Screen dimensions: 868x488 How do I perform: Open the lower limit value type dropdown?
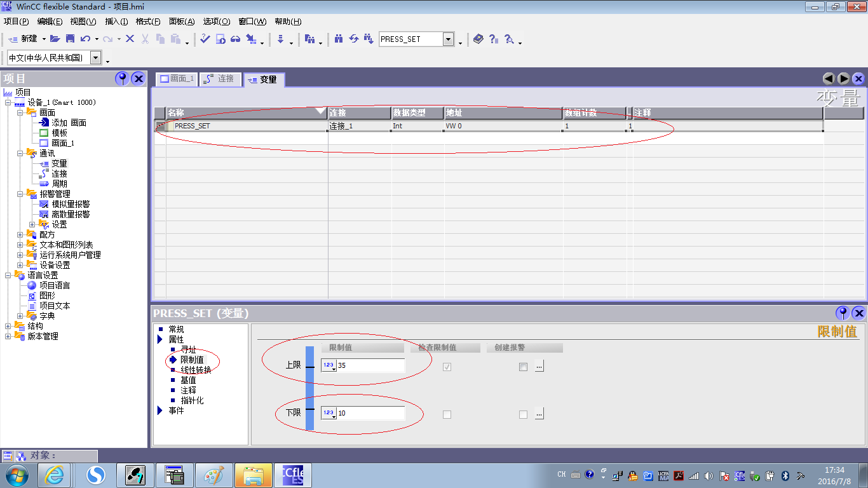[x=329, y=413]
